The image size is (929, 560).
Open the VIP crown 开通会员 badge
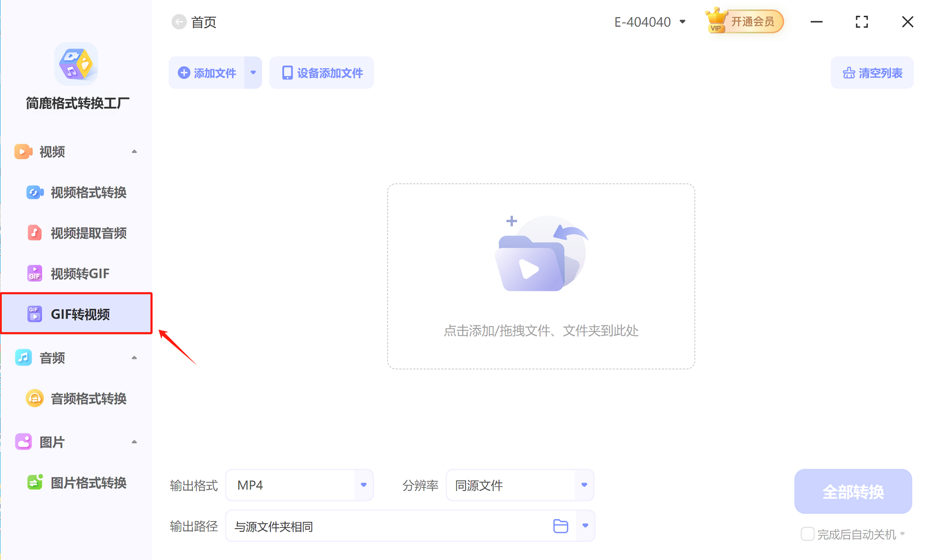coord(744,21)
